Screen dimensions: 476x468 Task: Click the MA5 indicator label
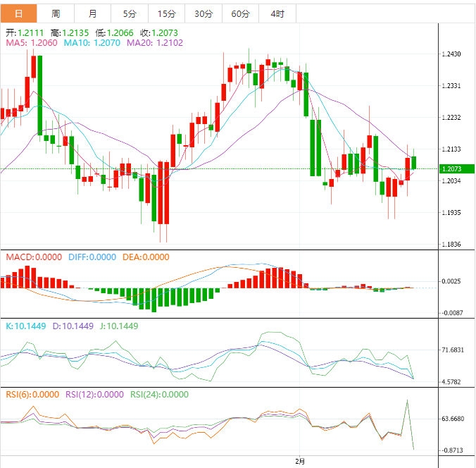click(x=32, y=43)
